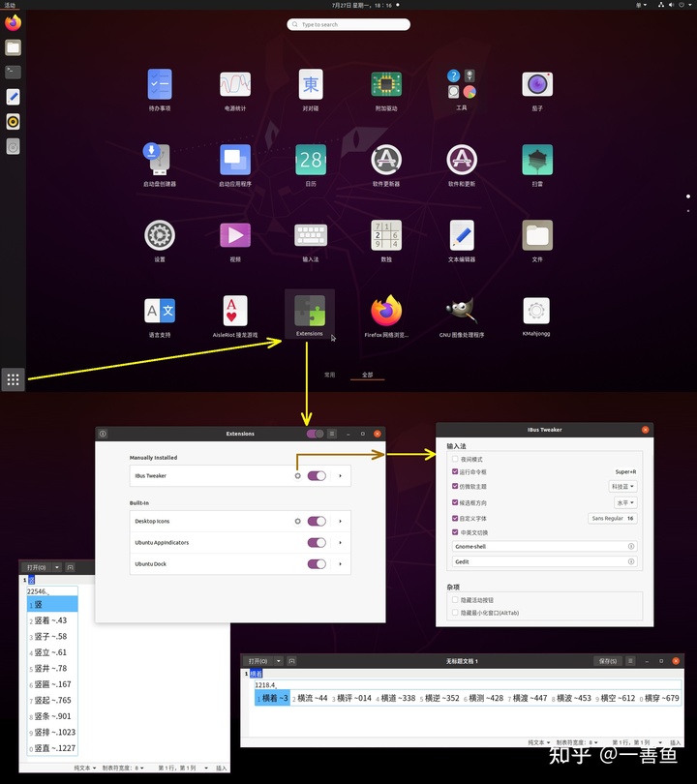Open the date and time menu in top bar
697x784 pixels.
point(365,5)
